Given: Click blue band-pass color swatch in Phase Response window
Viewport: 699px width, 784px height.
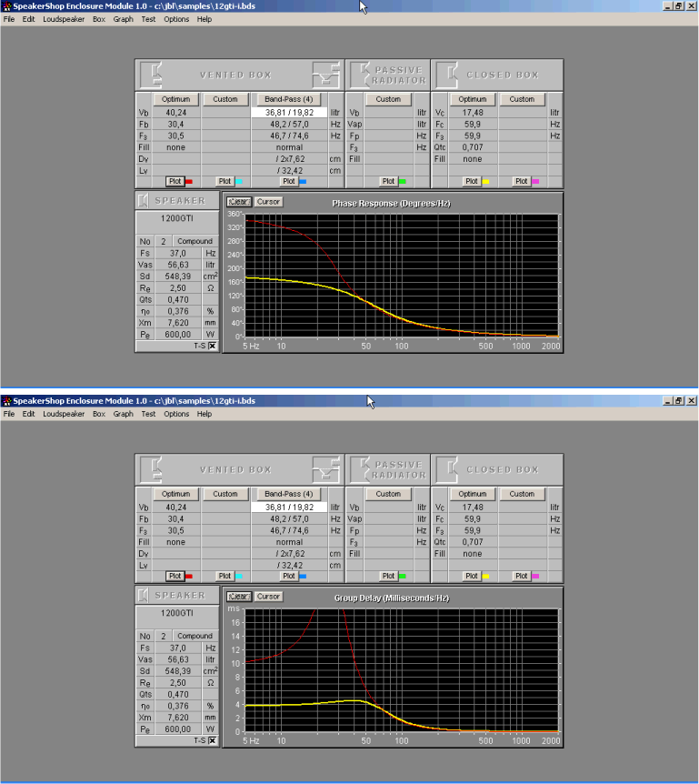Looking at the screenshot, I should coord(303,181).
